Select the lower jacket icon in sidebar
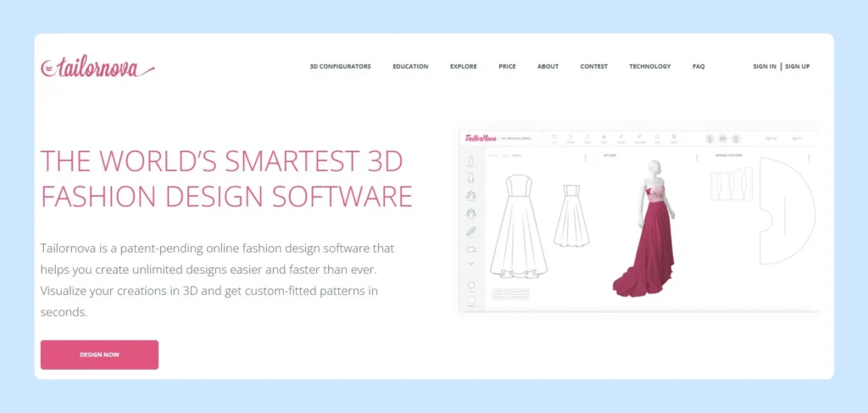Screen dimensions: 868x413 [x=471, y=213]
